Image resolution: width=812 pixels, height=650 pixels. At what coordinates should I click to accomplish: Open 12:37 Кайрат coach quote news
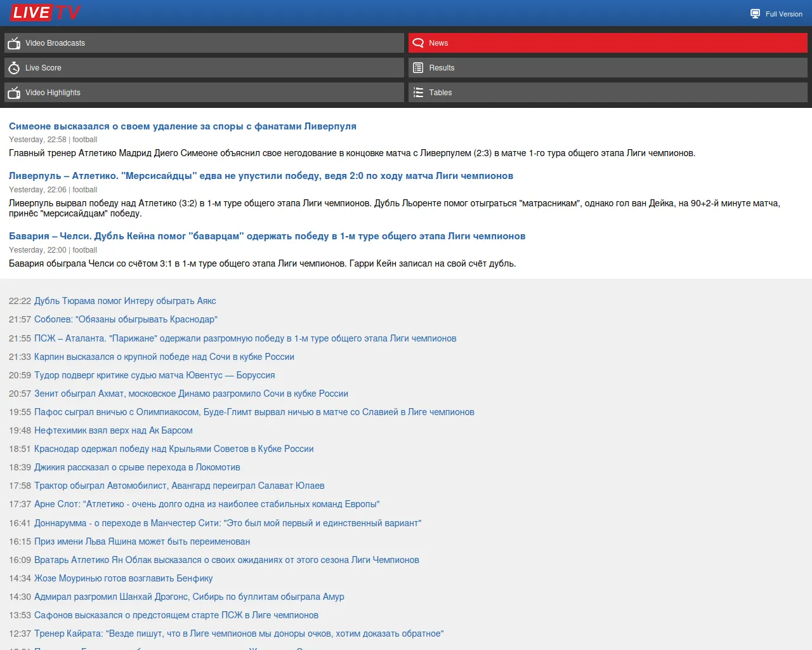(239, 633)
